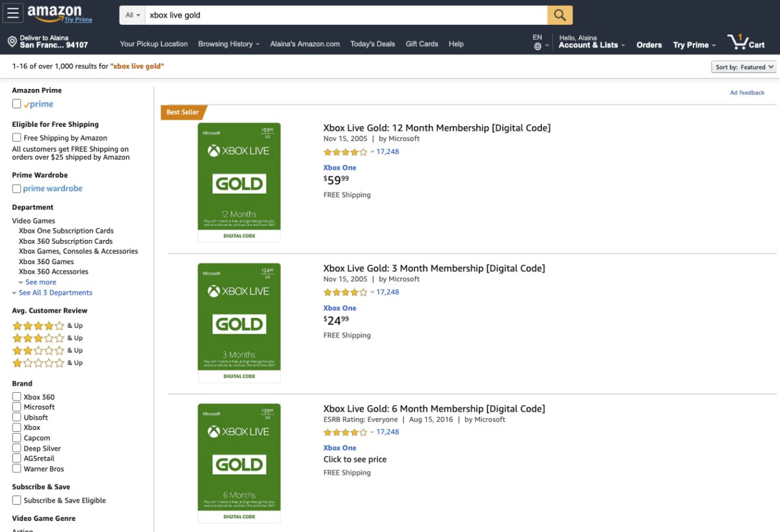Expand the Try Prime menu
Image resolution: width=780 pixels, height=532 pixels.
(694, 45)
